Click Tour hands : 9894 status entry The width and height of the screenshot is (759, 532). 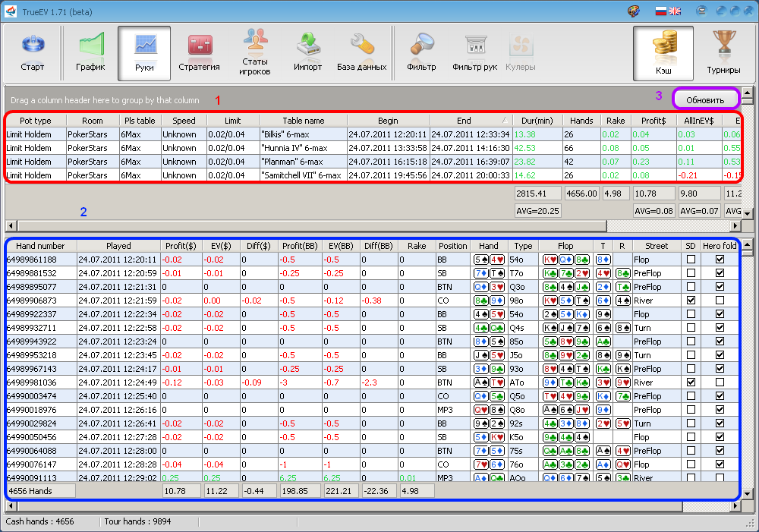(137, 521)
